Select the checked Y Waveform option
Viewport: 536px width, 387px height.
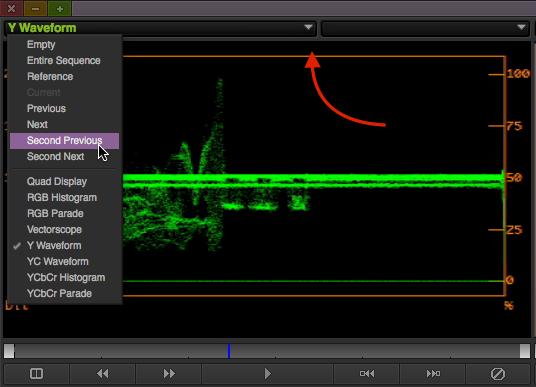[54, 245]
